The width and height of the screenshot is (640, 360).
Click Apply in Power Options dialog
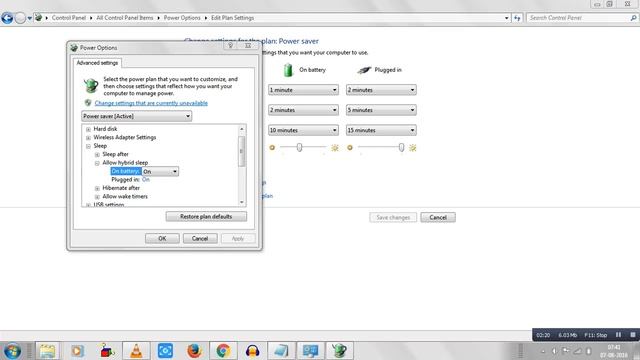click(238, 238)
